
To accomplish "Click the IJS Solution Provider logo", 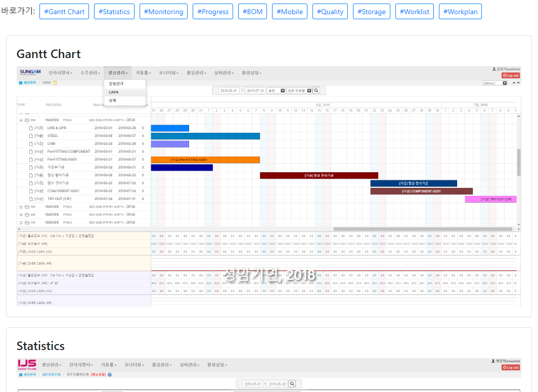I will click(x=27, y=365).
